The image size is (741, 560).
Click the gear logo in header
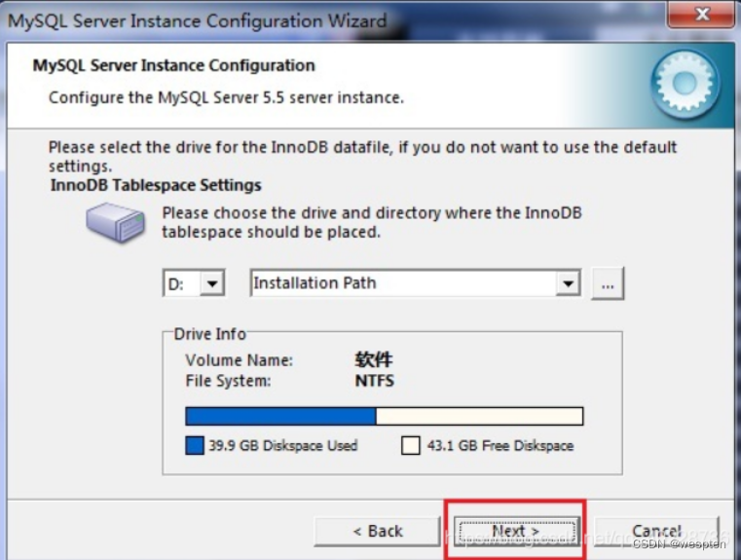click(685, 84)
